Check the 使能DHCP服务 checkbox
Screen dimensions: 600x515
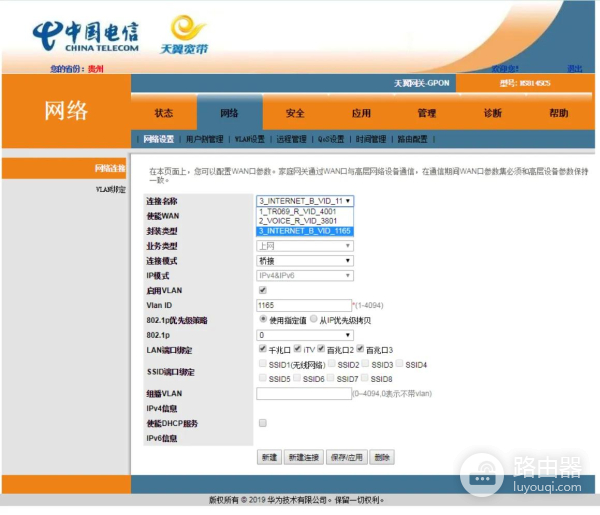pos(262,423)
